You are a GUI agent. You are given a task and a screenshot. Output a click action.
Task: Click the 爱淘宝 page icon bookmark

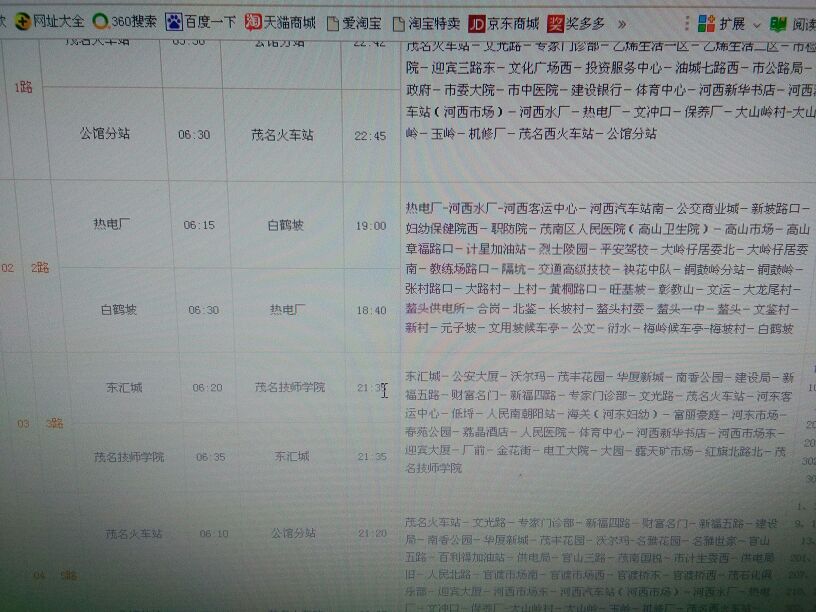tap(333, 23)
